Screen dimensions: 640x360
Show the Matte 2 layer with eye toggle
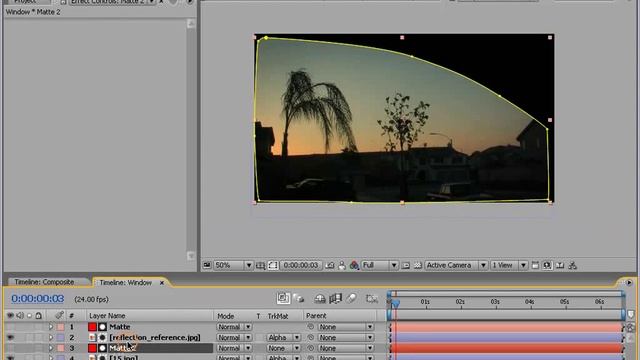[10, 348]
